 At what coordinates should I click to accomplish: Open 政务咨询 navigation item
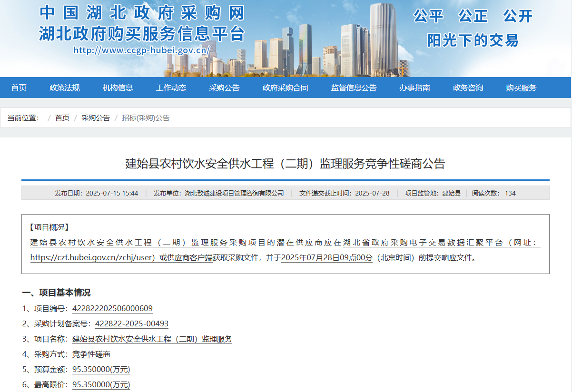click(x=468, y=88)
